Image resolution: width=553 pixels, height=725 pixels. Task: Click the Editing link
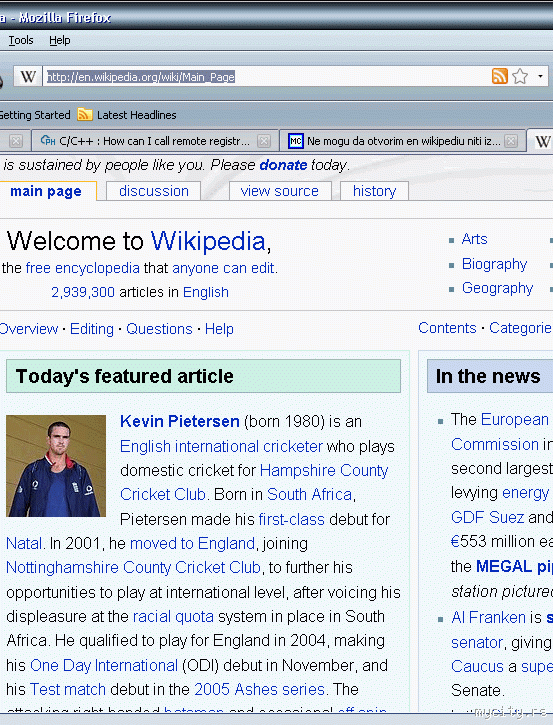92,329
